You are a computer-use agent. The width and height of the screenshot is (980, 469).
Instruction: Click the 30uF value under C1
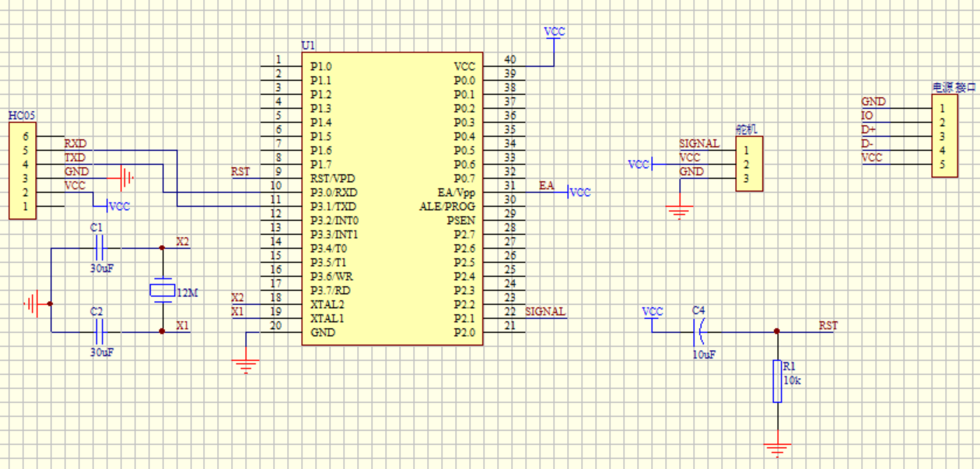[x=103, y=268]
